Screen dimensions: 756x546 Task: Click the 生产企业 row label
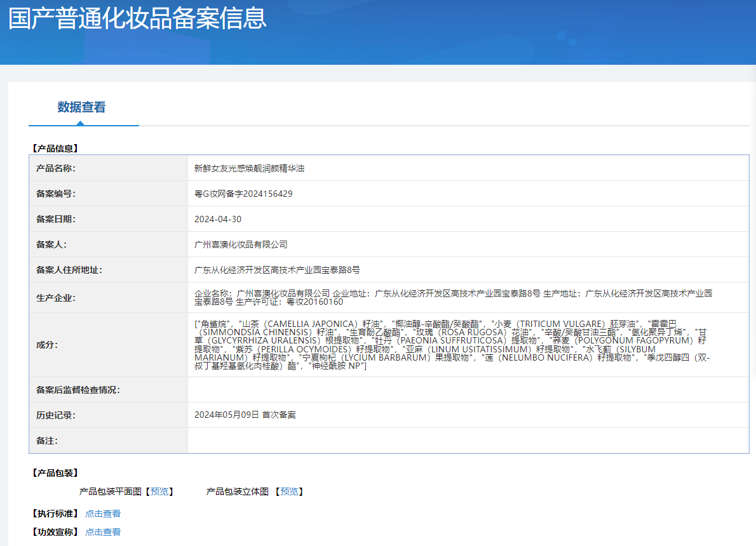56,298
